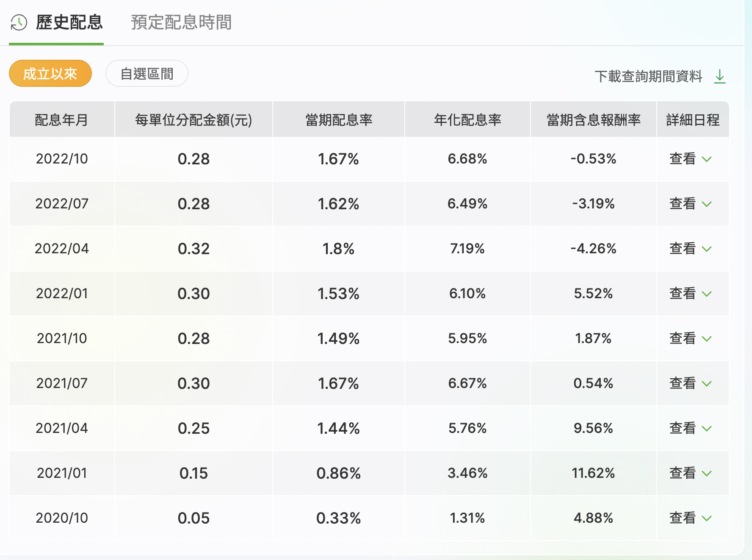Click the 下載查詢期間資料 link

pyautogui.click(x=648, y=77)
